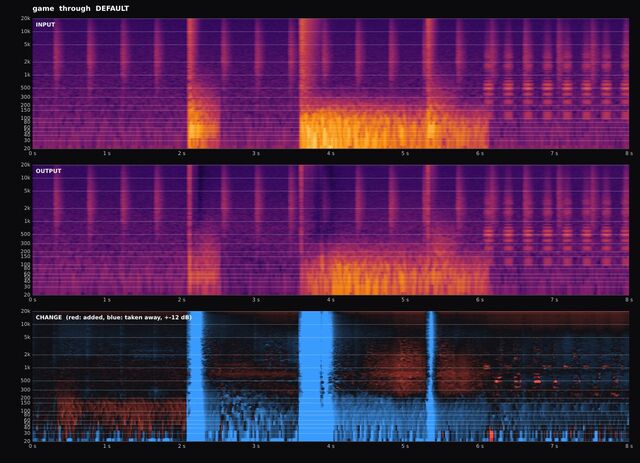Click the 5k frequency label of the INPUT panel
The height and width of the screenshot is (463, 640).
27,45
